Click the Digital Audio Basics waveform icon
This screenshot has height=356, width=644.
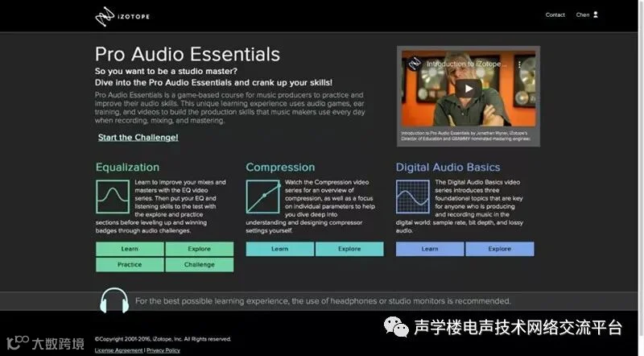click(413, 197)
